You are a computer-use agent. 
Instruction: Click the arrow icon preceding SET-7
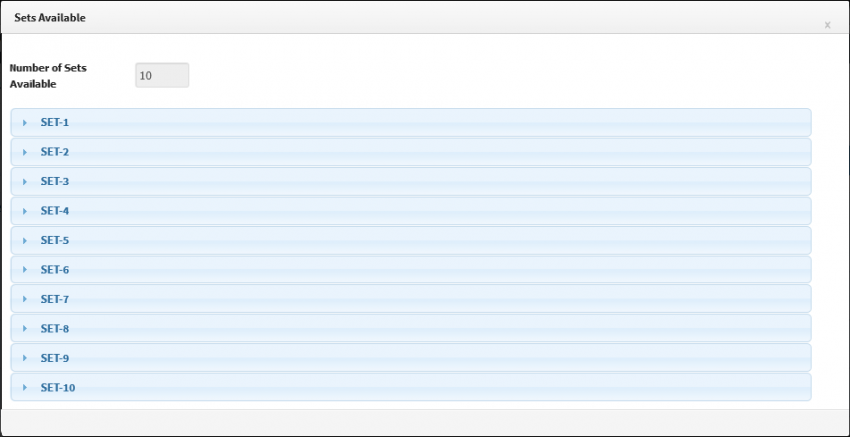click(x=25, y=299)
